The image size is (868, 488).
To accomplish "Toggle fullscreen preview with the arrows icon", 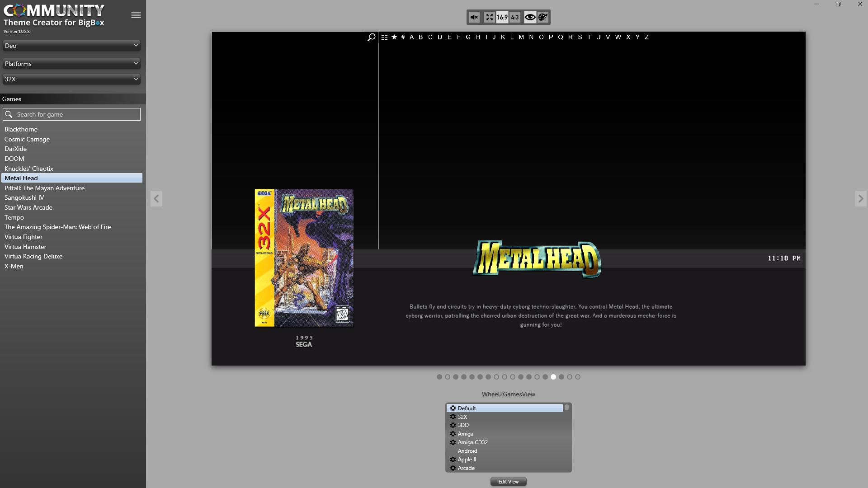I will (x=489, y=17).
